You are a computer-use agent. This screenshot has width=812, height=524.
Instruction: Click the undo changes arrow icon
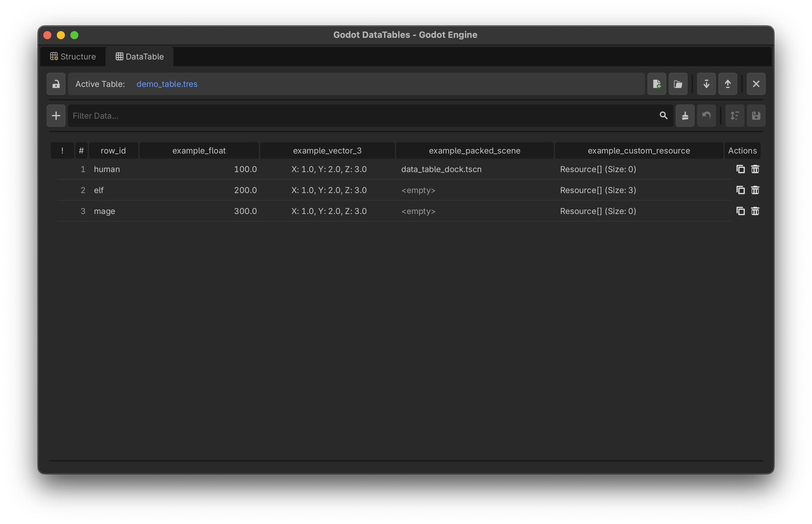(706, 116)
